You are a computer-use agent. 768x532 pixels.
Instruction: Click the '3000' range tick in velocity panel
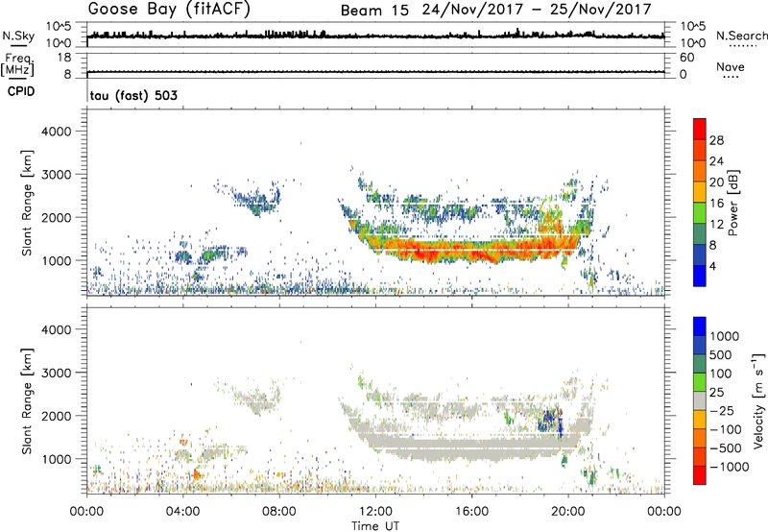(x=57, y=373)
